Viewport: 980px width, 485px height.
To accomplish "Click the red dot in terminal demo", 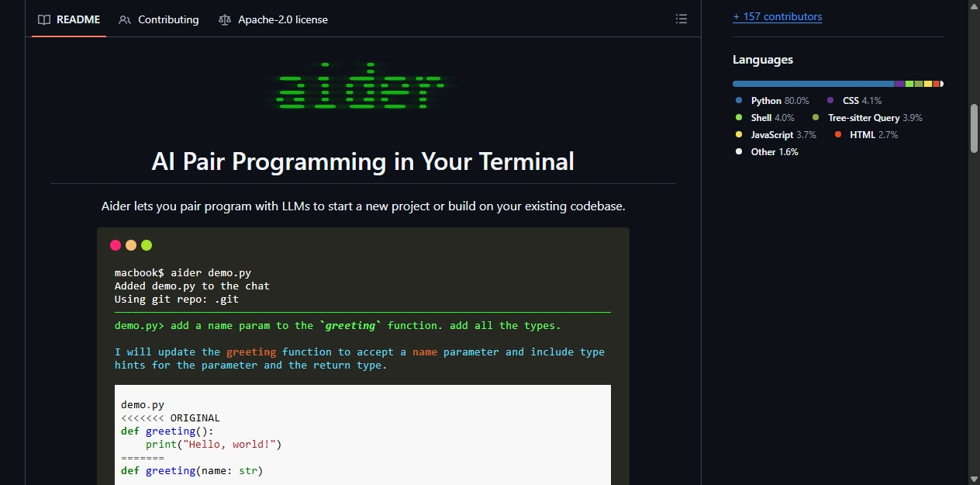I will [116, 245].
